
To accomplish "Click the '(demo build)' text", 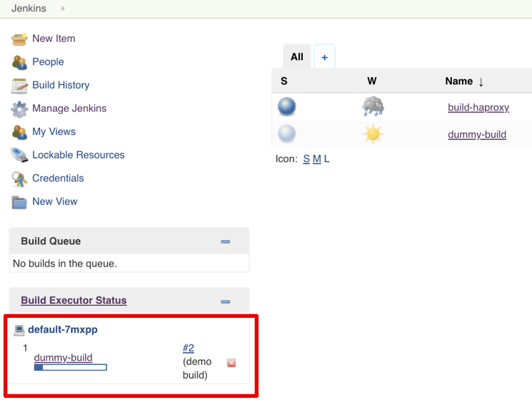I will click(197, 368).
